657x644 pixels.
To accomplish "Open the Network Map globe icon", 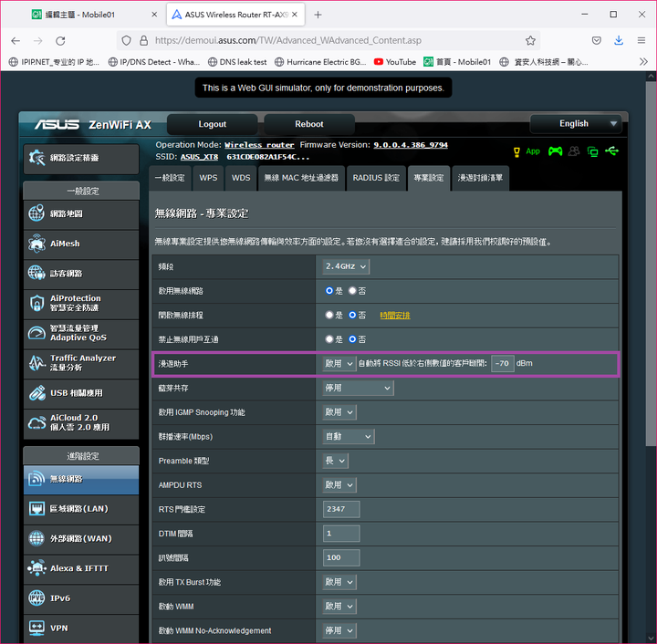I will (x=36, y=213).
